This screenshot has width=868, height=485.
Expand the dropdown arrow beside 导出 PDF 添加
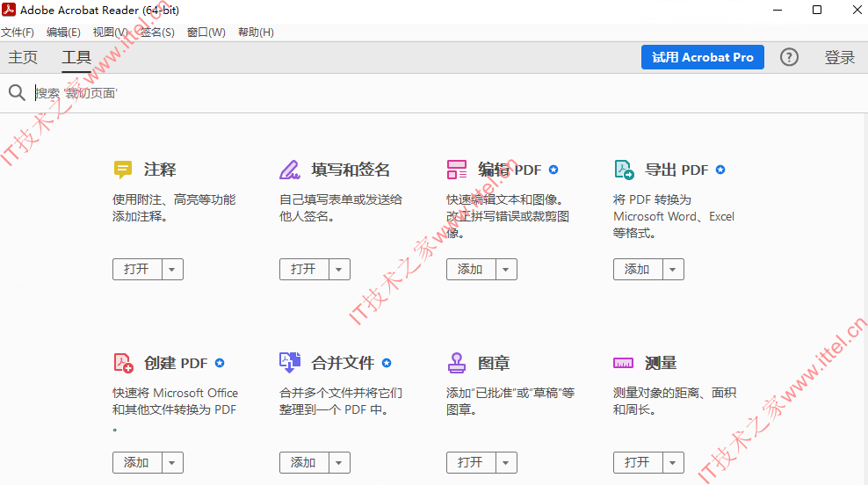[x=673, y=270]
